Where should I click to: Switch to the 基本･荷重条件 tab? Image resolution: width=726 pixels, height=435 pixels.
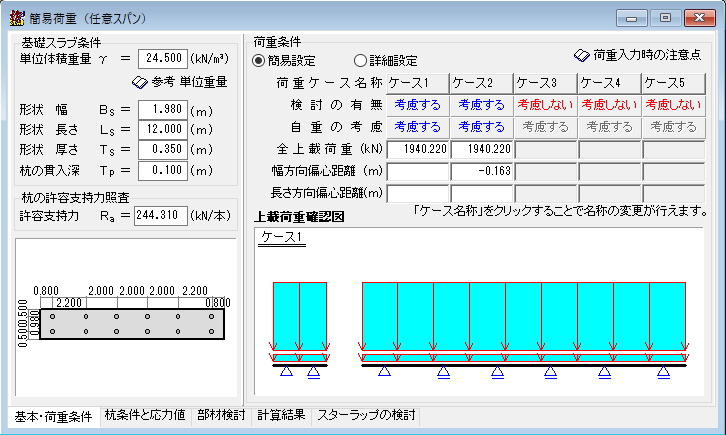tap(54, 416)
